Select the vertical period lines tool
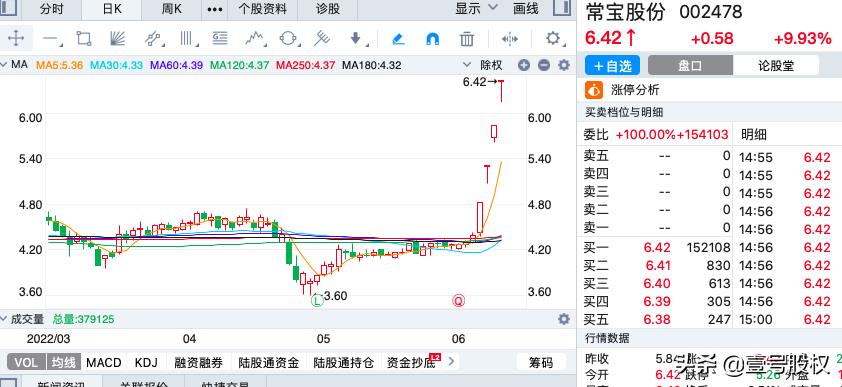842x387 pixels. (187, 39)
